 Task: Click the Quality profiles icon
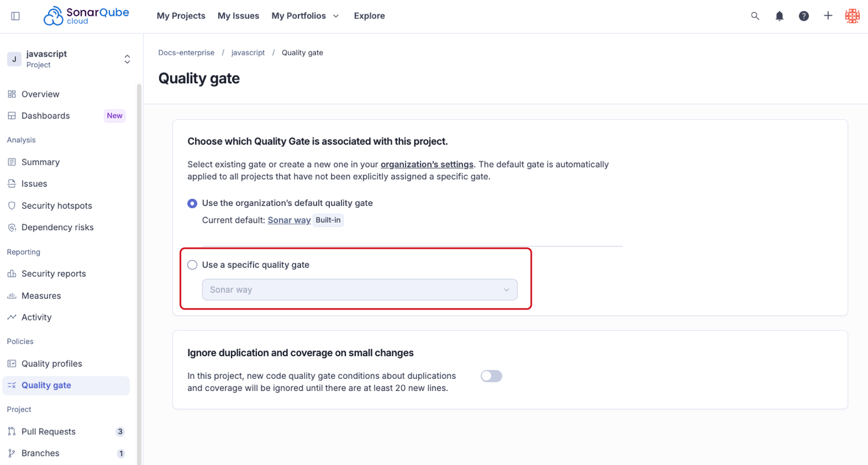tap(12, 364)
